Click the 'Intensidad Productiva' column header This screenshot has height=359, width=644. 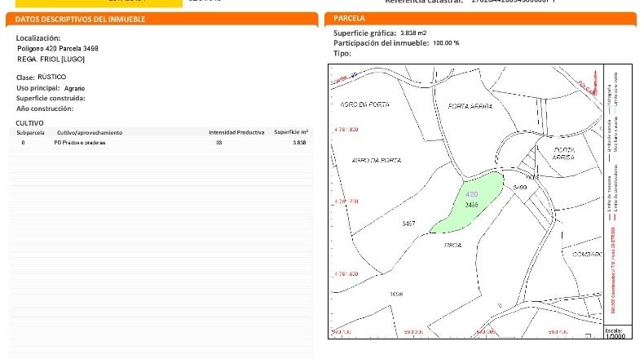pyautogui.click(x=236, y=132)
